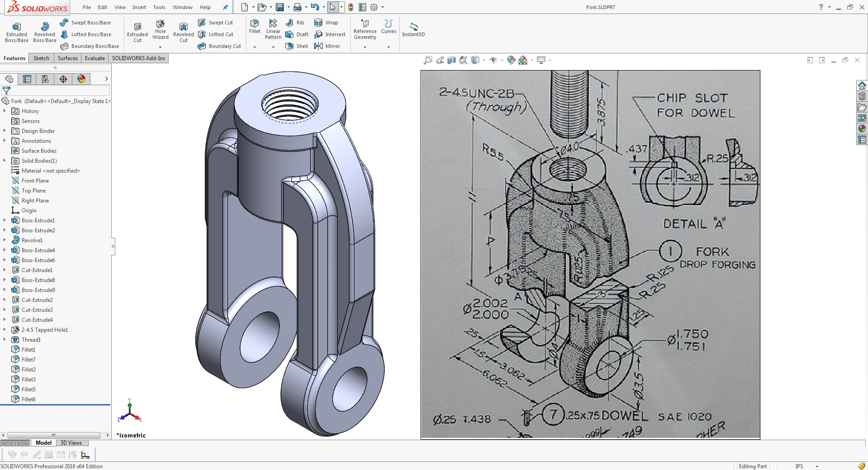
Task: Click the feature tree horizontal scrollbar
Action: click(53, 435)
